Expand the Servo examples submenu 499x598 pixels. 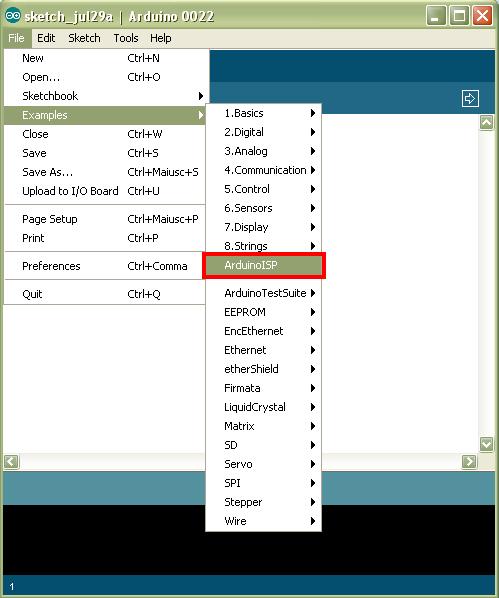tap(264, 464)
